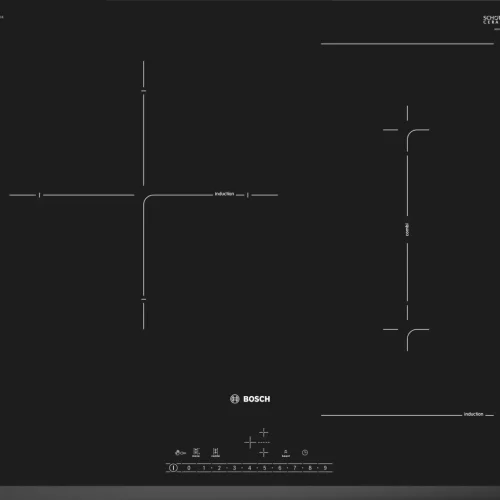The width and height of the screenshot is (500, 500).
Task: Set power level 1 on the slider
Action: coord(204,468)
